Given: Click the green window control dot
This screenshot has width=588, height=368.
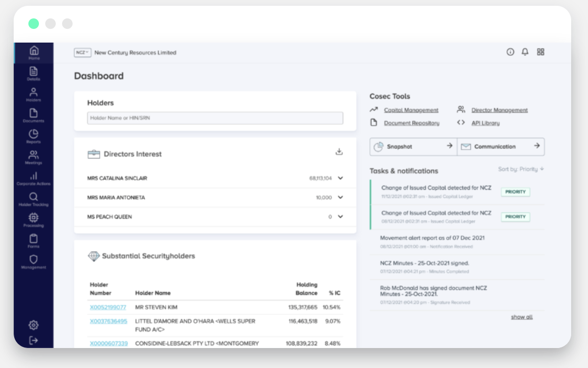Looking at the screenshot, I should (34, 24).
